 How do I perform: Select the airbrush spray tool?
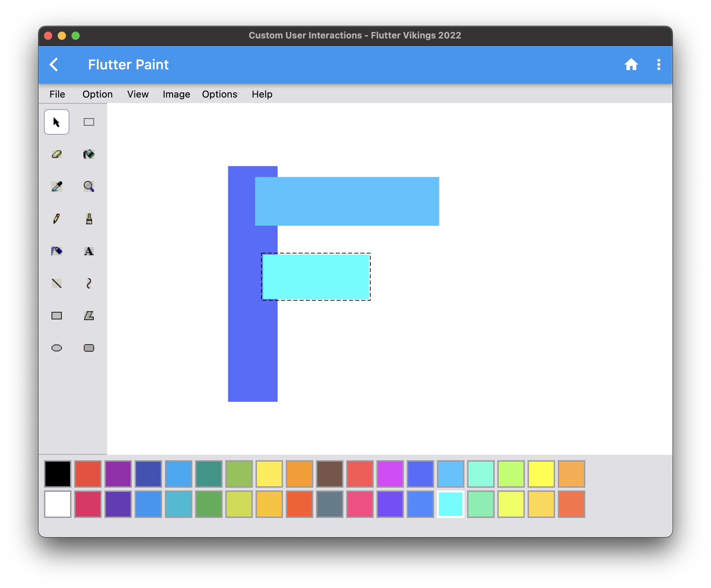tap(57, 251)
